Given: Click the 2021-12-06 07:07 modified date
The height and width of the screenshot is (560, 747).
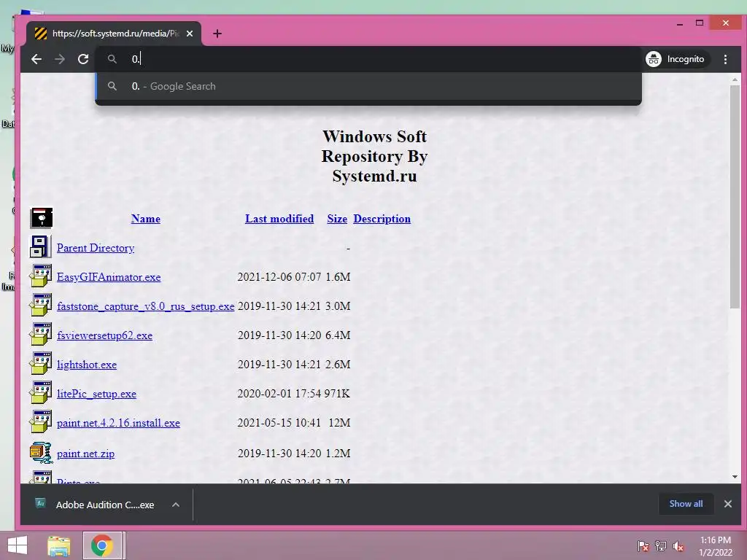Looking at the screenshot, I should coord(279,277).
